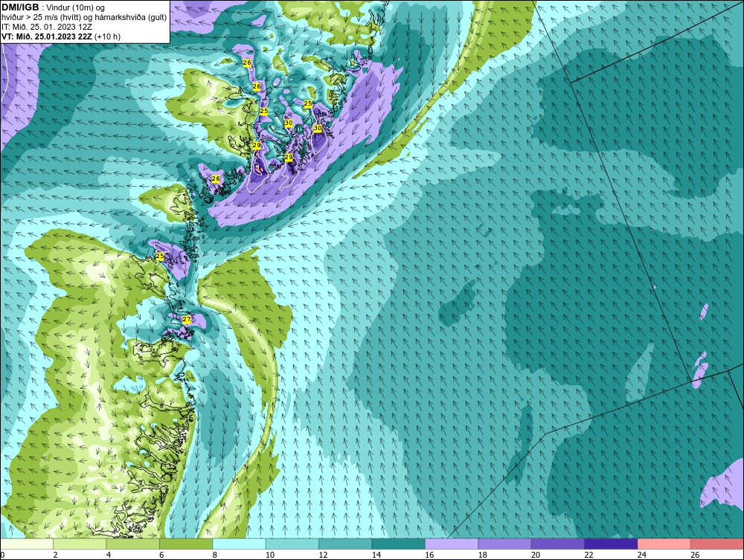Pick the 8–10 m/s pale cyan legend swatch
Image resolution: width=744 pixels, height=560 pixels.
(239, 544)
